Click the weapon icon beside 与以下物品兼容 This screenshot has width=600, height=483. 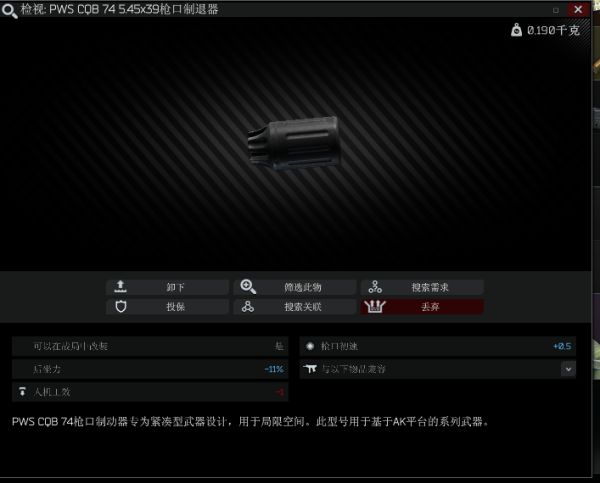pyautogui.click(x=310, y=369)
